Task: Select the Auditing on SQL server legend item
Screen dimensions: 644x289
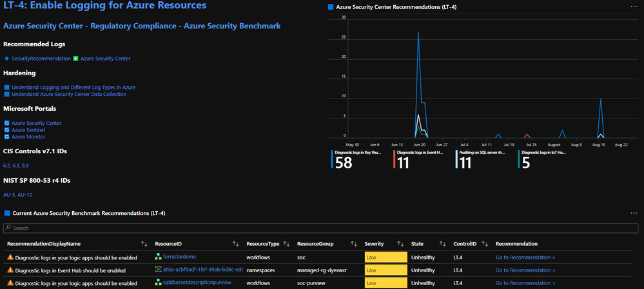Action: tap(482, 160)
